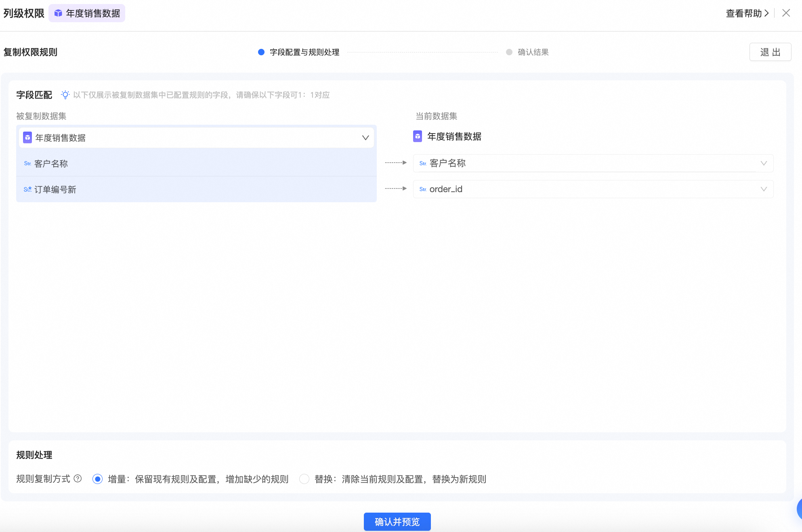Viewport: 802px width, 532px height.
Task: Go to the 字段配置与规则处理 step
Action: pos(304,52)
